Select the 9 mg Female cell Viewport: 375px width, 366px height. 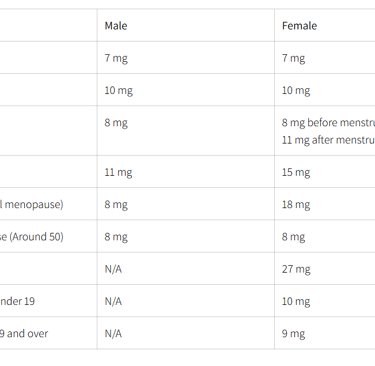click(x=293, y=334)
